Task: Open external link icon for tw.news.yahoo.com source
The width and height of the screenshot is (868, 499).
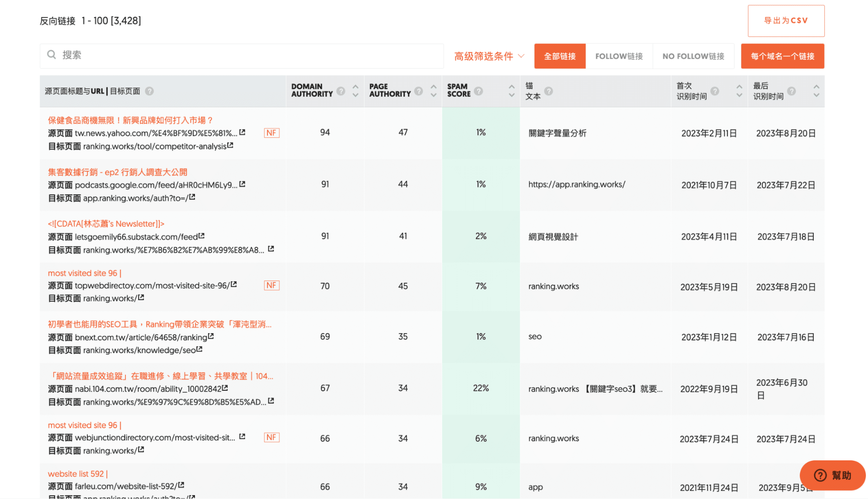Action: pos(242,132)
